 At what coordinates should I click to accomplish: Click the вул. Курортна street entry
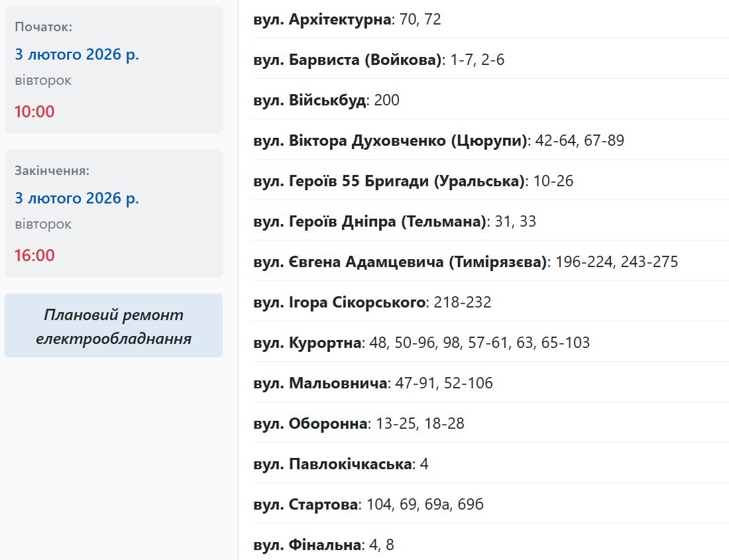coord(421,343)
